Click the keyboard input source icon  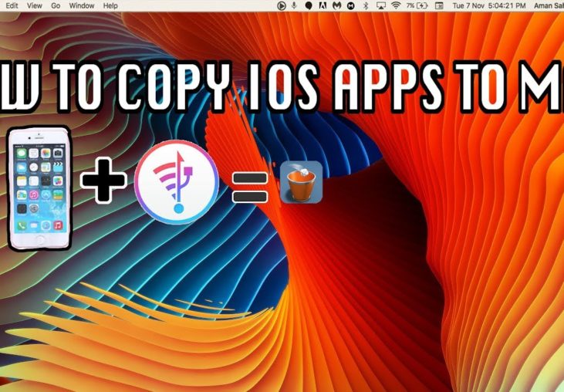(x=441, y=5)
